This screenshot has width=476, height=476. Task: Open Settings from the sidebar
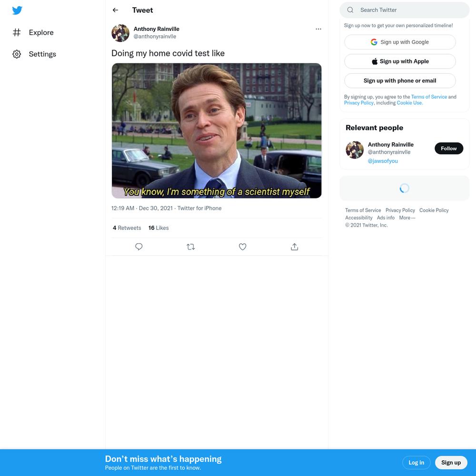tap(34, 54)
